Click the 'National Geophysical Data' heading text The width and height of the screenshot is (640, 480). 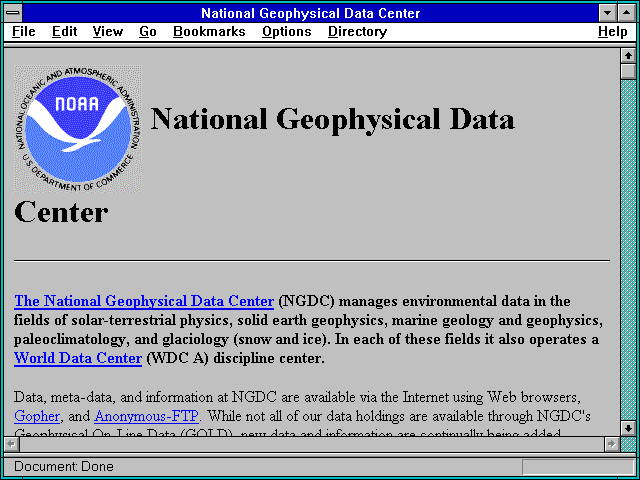(x=333, y=119)
